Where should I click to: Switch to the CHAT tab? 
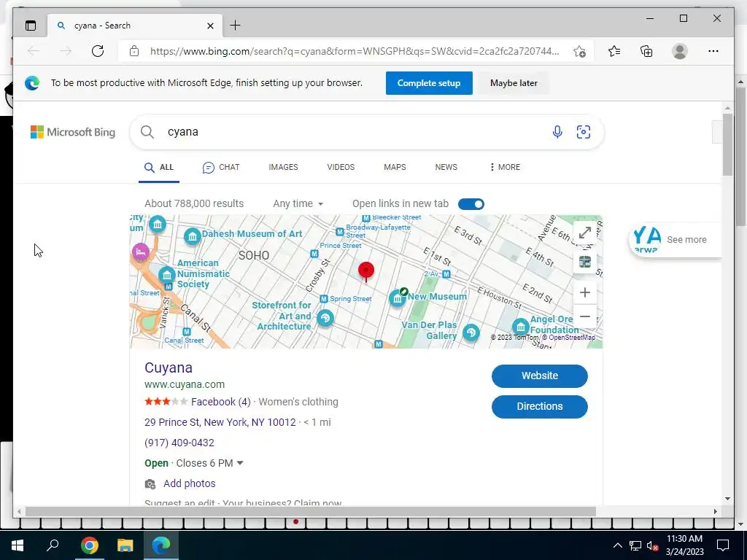pos(221,167)
